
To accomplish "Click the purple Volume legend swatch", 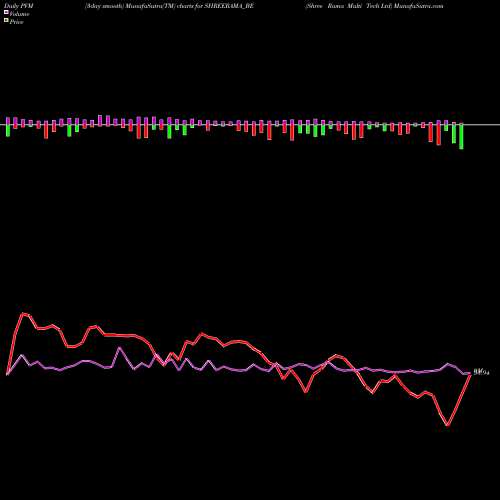I will [6, 13].
